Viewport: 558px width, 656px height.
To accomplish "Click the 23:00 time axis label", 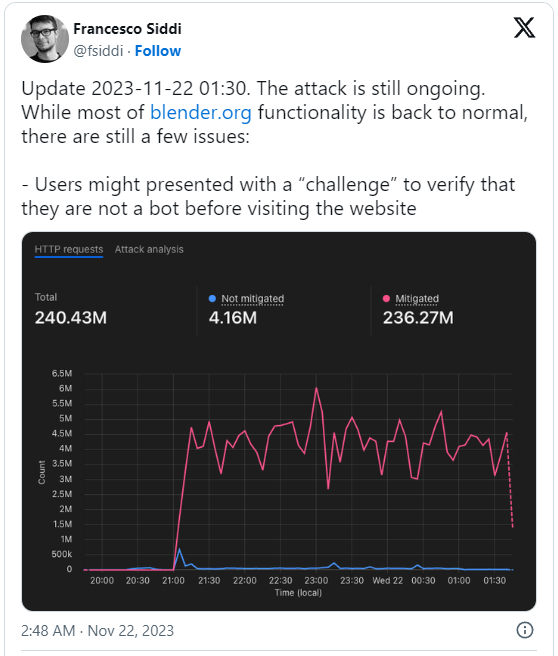I will click(316, 580).
